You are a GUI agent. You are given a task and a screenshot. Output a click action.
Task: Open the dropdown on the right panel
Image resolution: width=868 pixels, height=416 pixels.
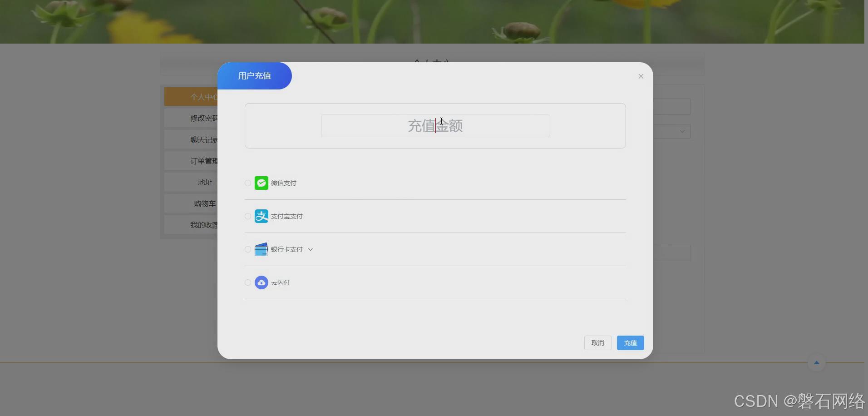pos(682,131)
